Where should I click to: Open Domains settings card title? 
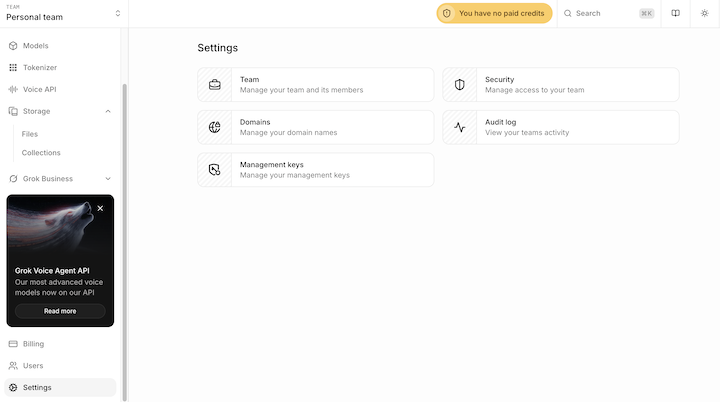tap(255, 122)
